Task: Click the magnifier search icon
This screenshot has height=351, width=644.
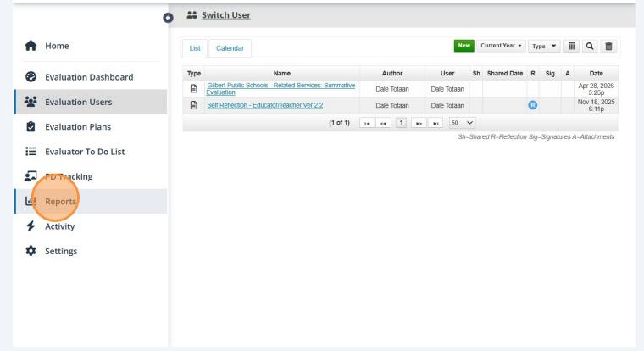Action: pos(590,46)
